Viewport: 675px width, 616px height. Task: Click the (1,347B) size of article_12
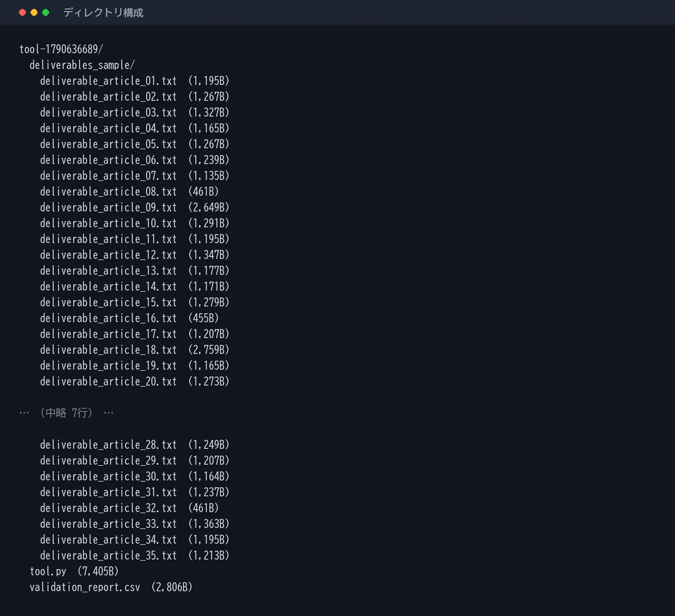pyautogui.click(x=209, y=254)
